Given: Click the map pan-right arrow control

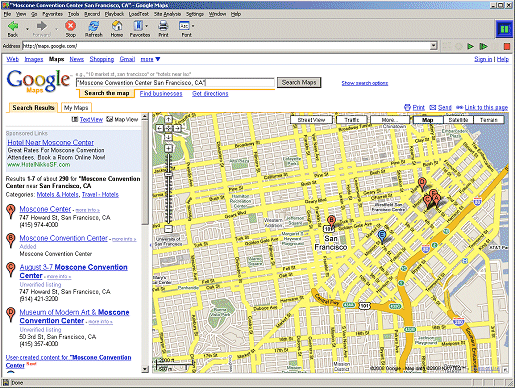Looking at the screenshot, I should click(x=177, y=128).
